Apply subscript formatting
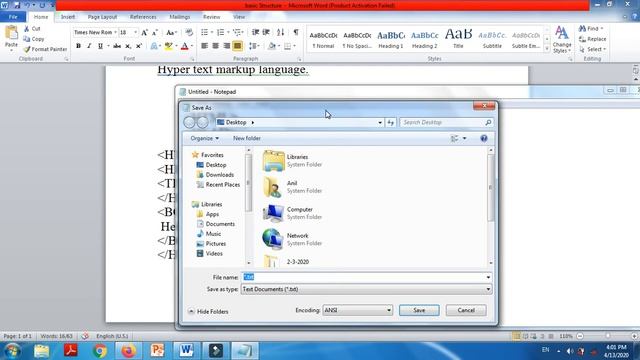 coord(128,46)
